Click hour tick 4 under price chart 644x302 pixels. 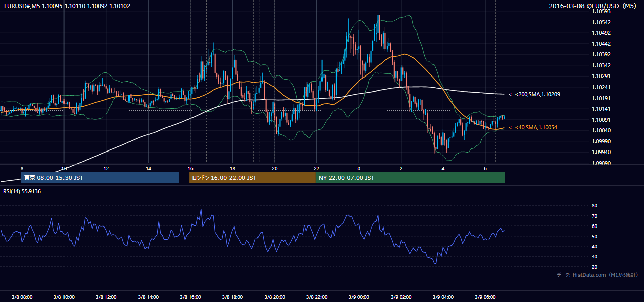(x=443, y=168)
